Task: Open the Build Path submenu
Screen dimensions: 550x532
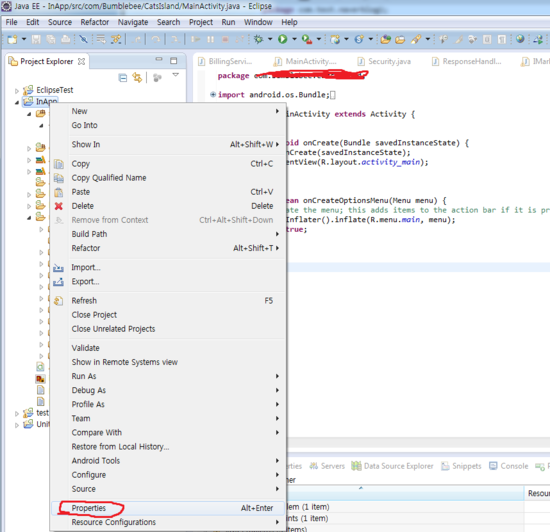Action: 168,234
